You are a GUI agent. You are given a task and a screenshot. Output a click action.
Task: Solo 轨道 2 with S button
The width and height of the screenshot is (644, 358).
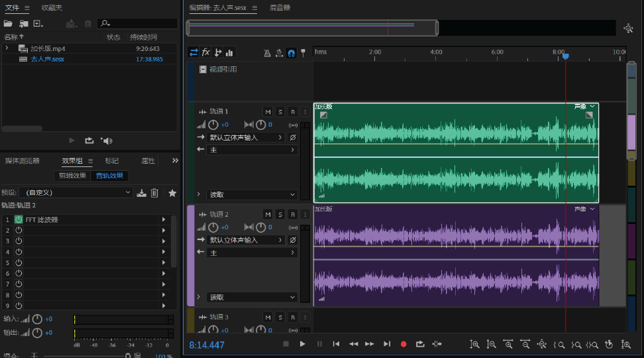tap(280, 215)
